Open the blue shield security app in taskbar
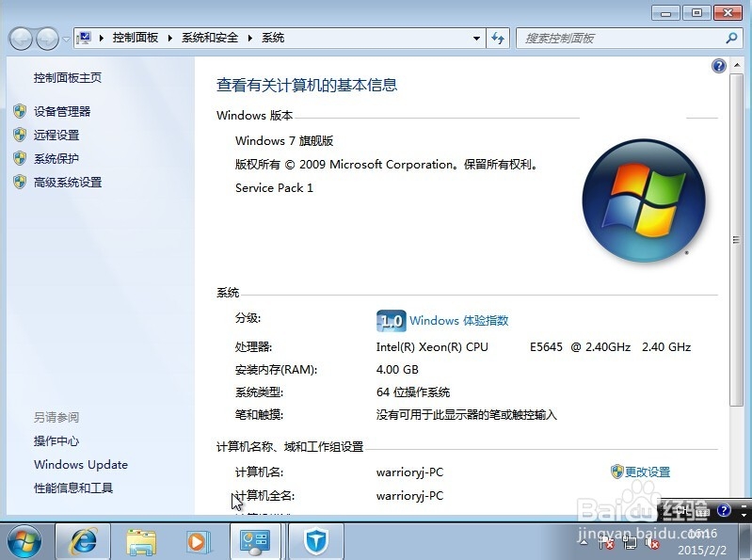Screen dimensions: 752x560 (x=316, y=542)
